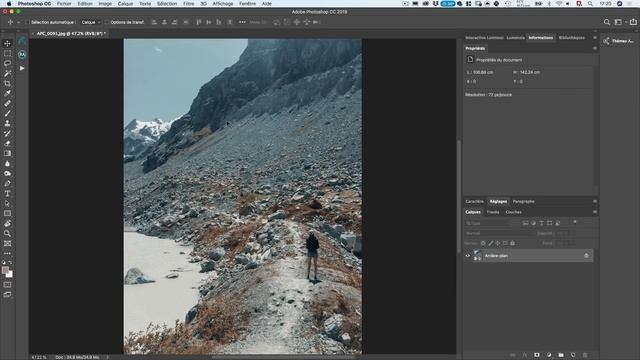Toggle the adjustment layers filter
The image size is (640, 360).
point(533,223)
